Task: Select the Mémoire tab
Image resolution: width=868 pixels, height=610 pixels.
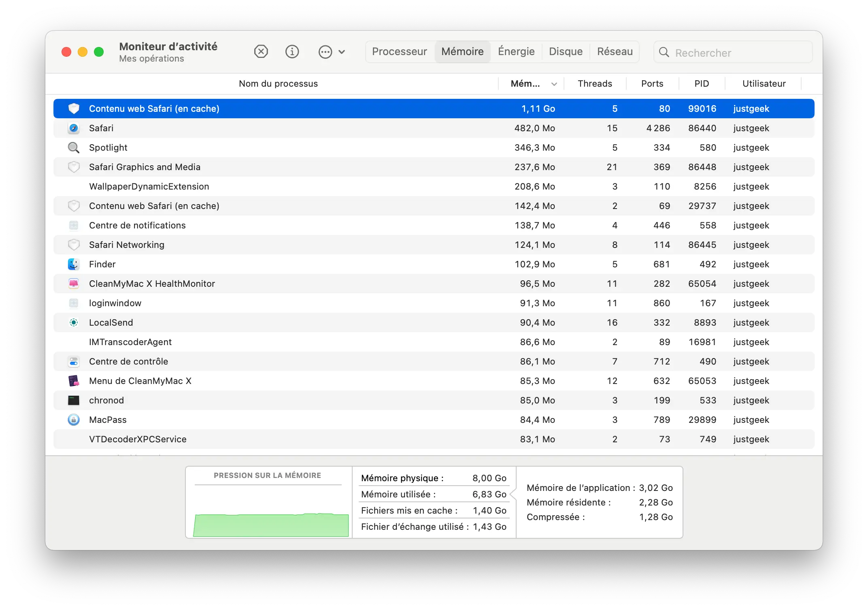Action: (462, 52)
